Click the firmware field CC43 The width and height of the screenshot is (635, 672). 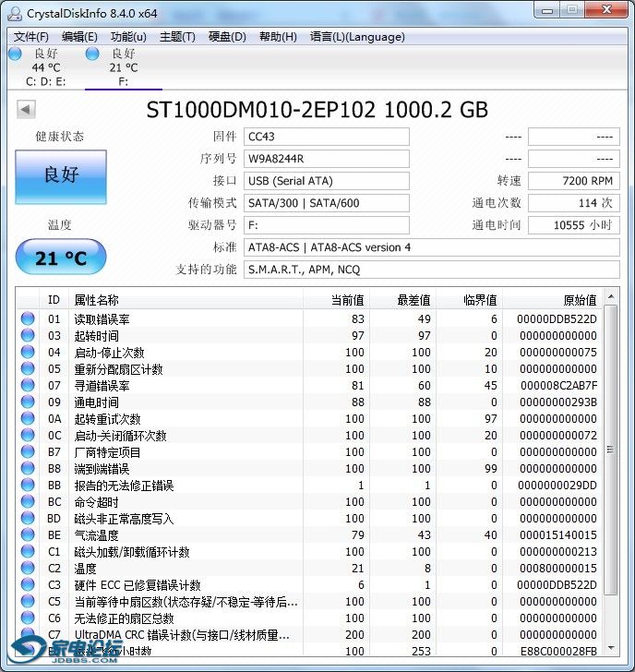click(x=327, y=137)
